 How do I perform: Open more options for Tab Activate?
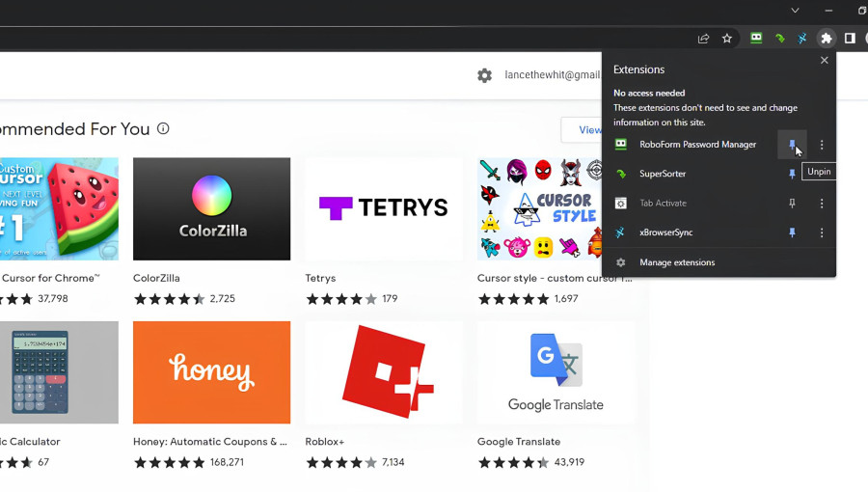[822, 204]
